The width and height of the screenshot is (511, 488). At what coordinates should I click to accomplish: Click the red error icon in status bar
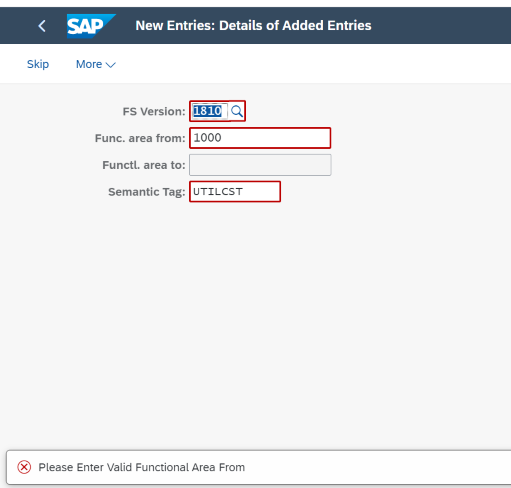click(24, 467)
